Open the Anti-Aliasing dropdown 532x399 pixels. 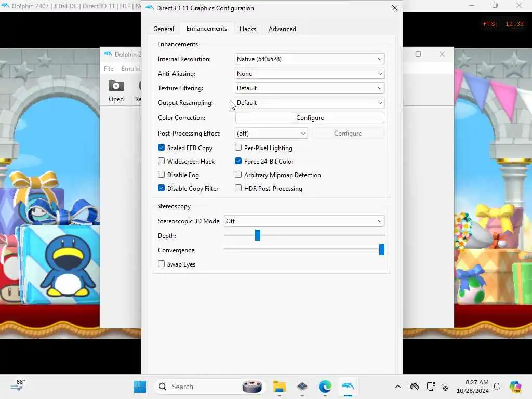(x=310, y=74)
